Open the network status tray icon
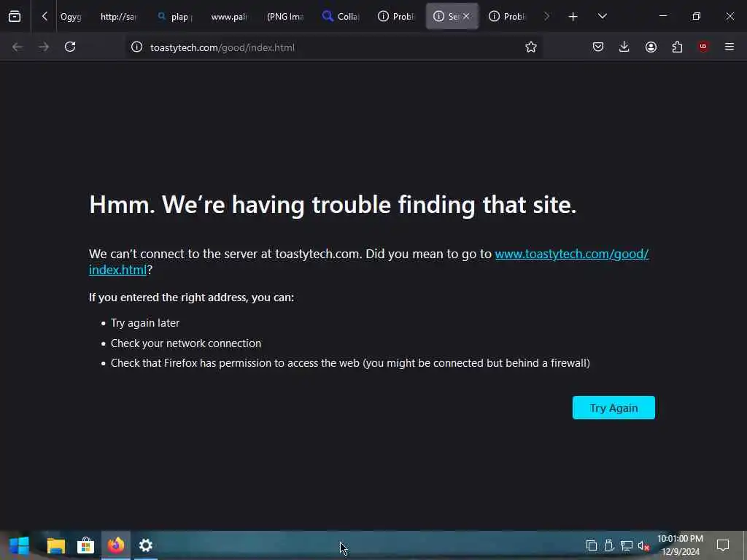The width and height of the screenshot is (747, 560). (627, 545)
